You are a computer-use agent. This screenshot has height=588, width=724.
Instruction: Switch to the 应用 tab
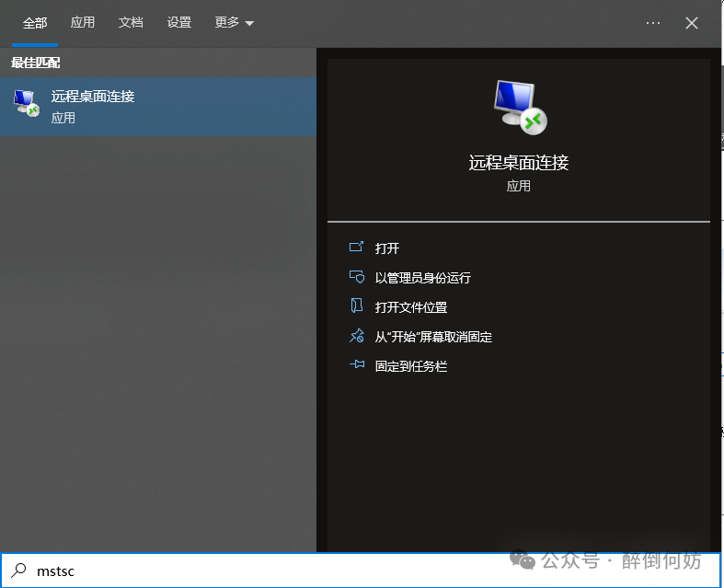pyautogui.click(x=83, y=23)
